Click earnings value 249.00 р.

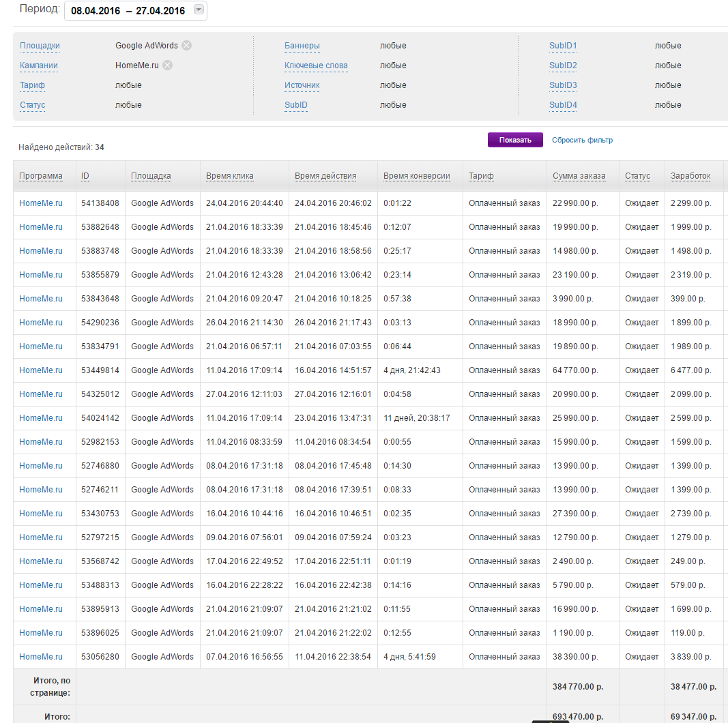[688, 561]
